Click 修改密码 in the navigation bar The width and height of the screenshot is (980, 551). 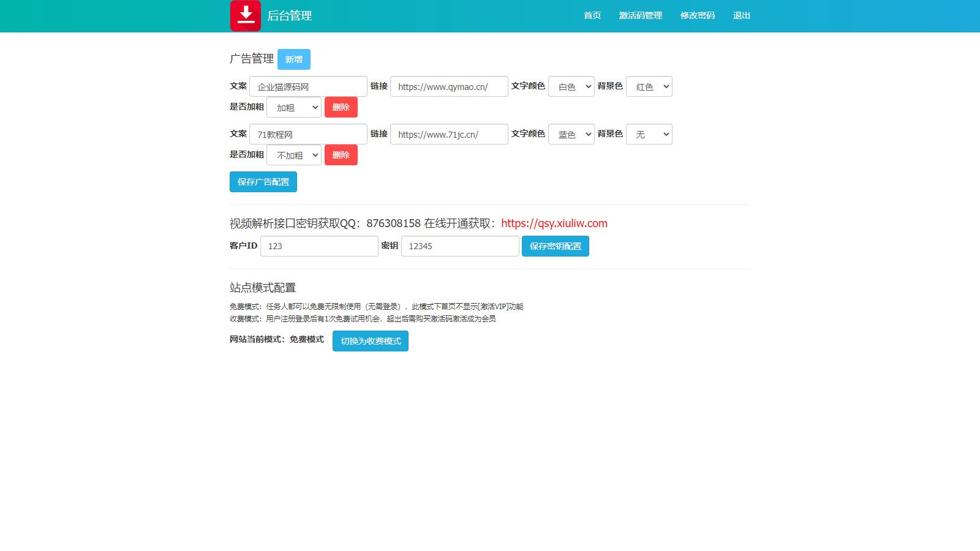click(x=697, y=15)
